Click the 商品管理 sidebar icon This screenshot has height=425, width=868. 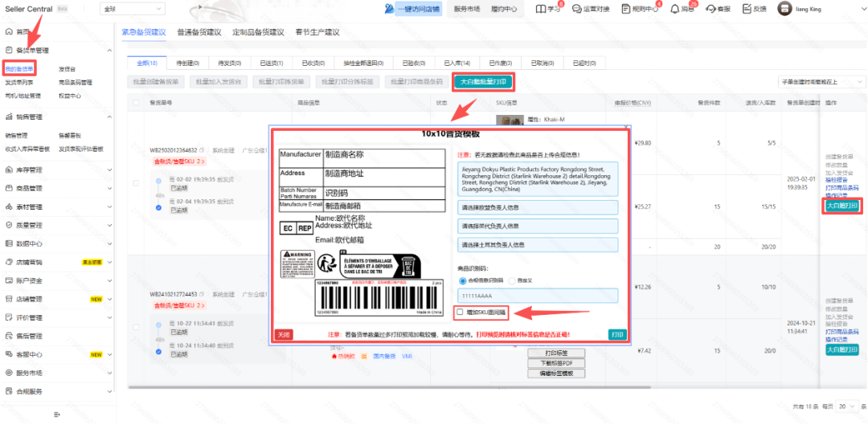click(x=9, y=188)
